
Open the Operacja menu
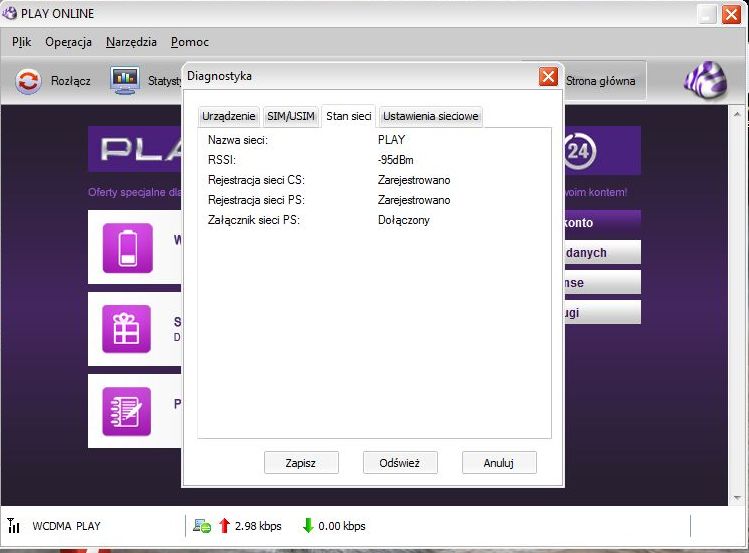68,42
